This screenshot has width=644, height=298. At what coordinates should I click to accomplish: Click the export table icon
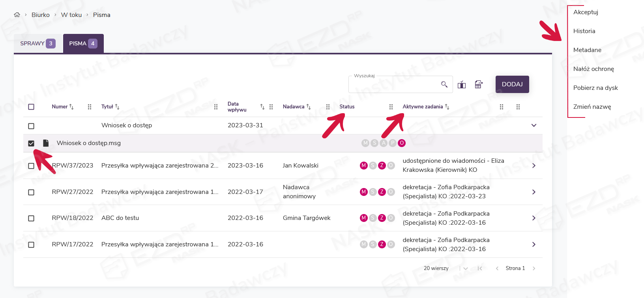(x=479, y=84)
